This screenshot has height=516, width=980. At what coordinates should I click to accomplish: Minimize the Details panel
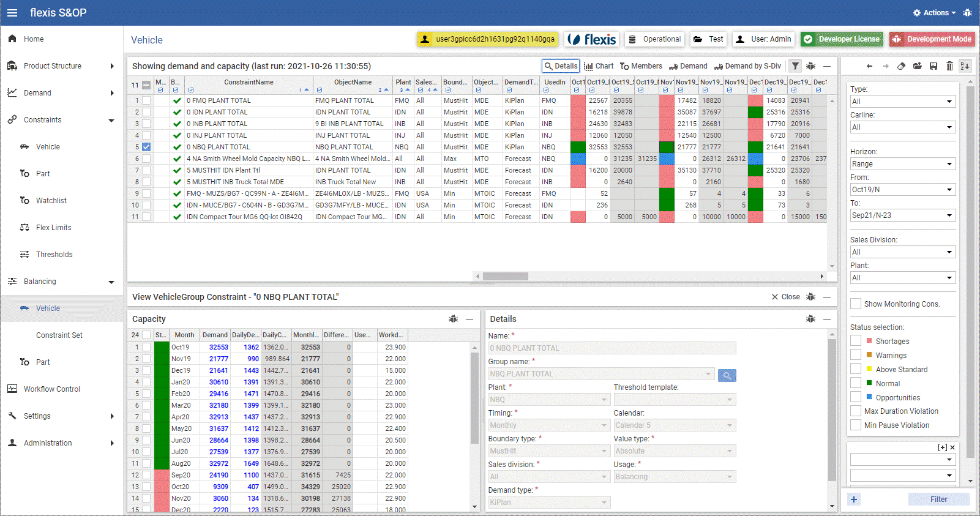pos(827,319)
